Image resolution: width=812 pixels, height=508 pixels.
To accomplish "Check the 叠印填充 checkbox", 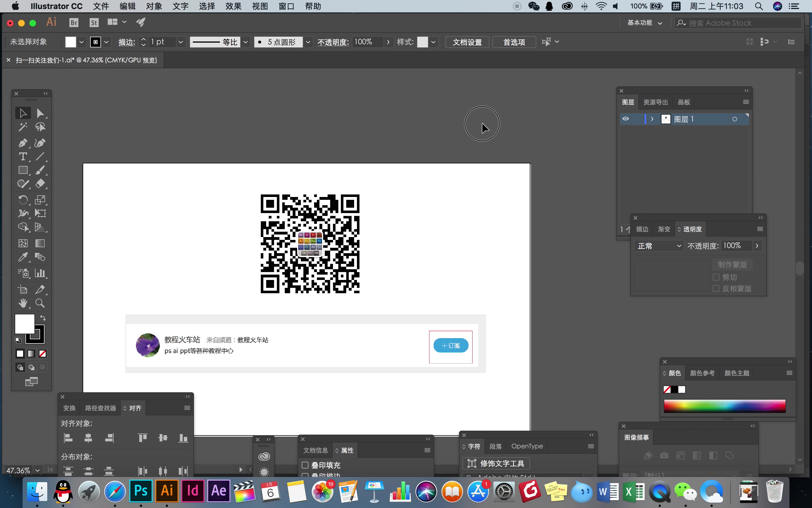I will coord(305,465).
